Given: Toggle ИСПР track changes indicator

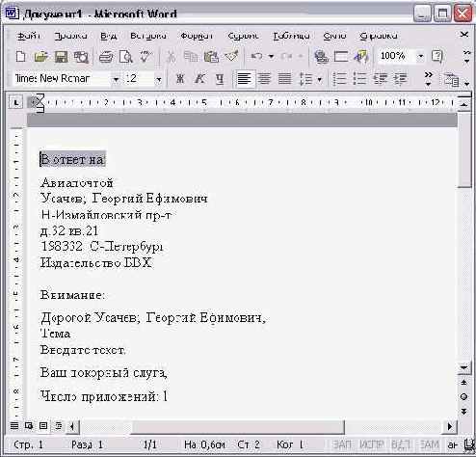Looking at the screenshot, I should (x=371, y=445).
